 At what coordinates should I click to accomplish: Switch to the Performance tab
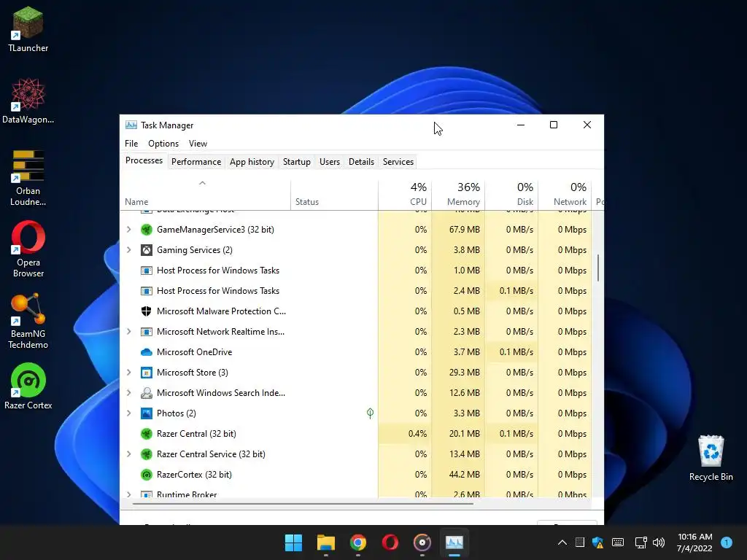pyautogui.click(x=196, y=162)
